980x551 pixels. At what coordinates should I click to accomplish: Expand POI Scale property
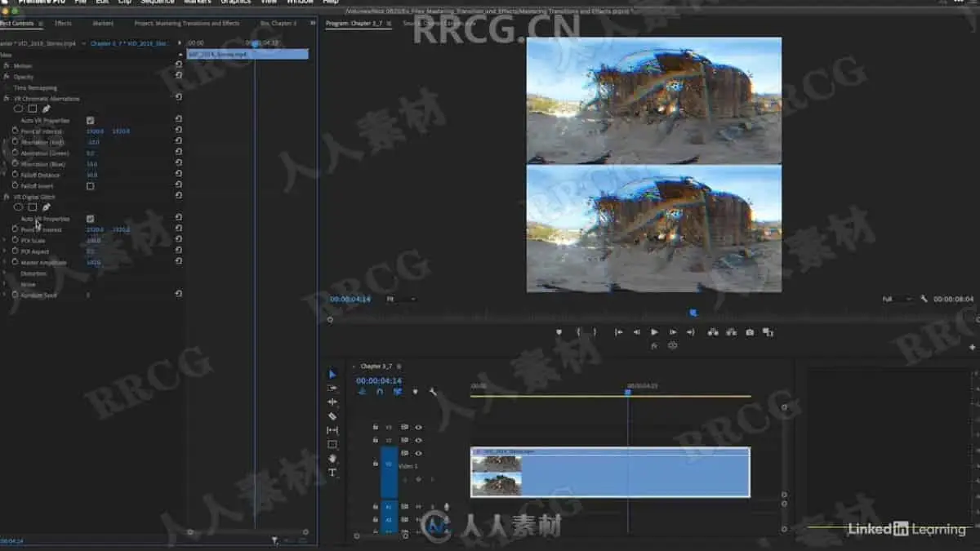tap(5, 241)
